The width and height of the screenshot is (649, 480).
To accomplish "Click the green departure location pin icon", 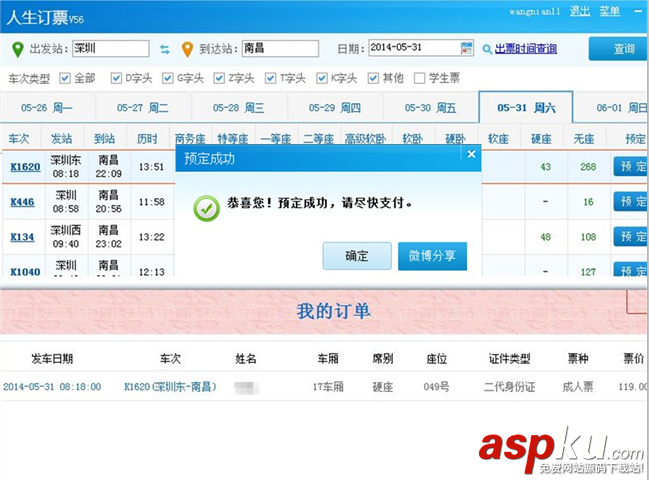I will (17, 49).
